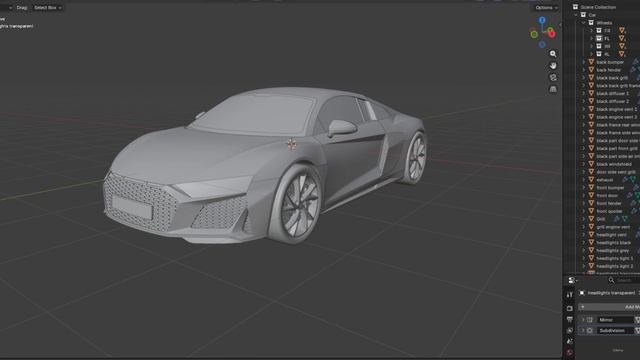Select the front spoiler object
The width and height of the screenshot is (640, 360).
pos(609,211)
